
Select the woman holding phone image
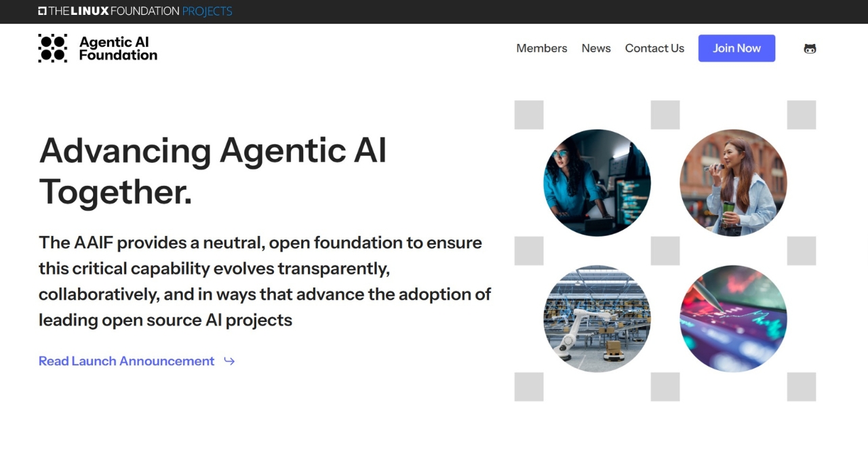click(733, 183)
